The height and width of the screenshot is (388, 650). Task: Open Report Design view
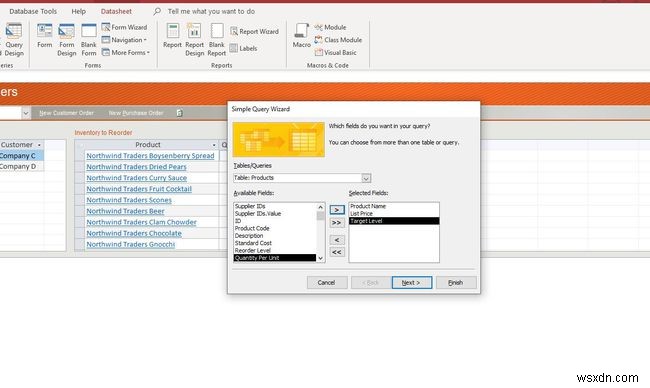point(194,40)
